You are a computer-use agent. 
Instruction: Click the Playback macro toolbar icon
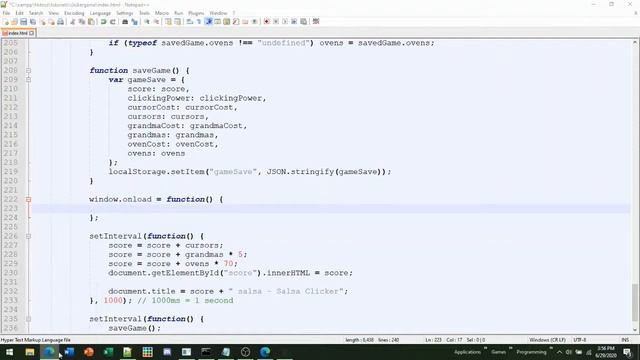pos(285,22)
